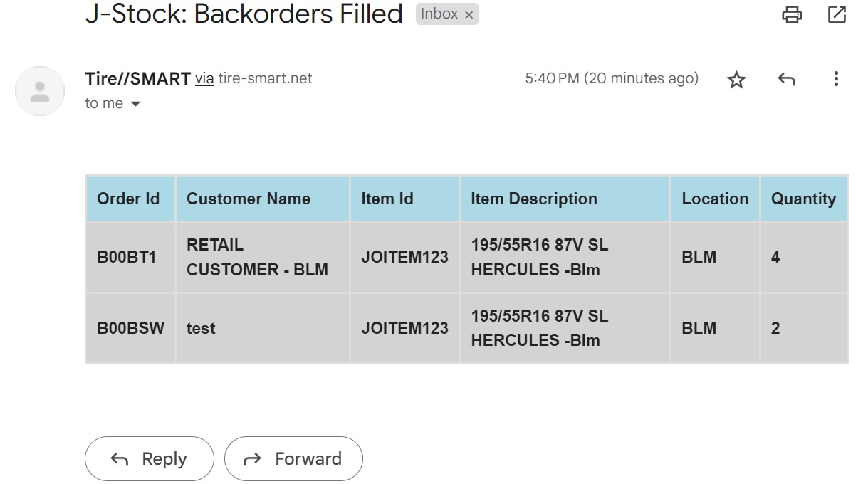Image resolution: width=868 pixels, height=484 pixels.
Task: Expand the 'to me' recipient details
Action: (x=135, y=104)
